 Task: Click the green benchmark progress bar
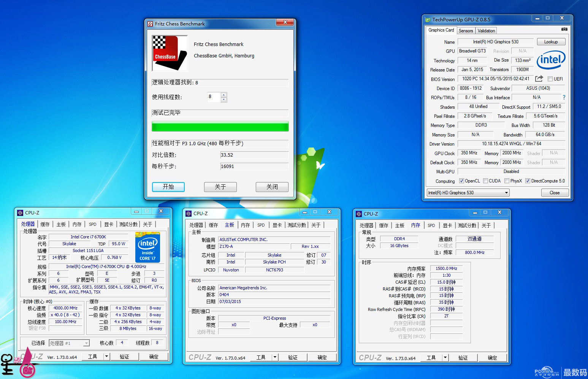(x=220, y=127)
